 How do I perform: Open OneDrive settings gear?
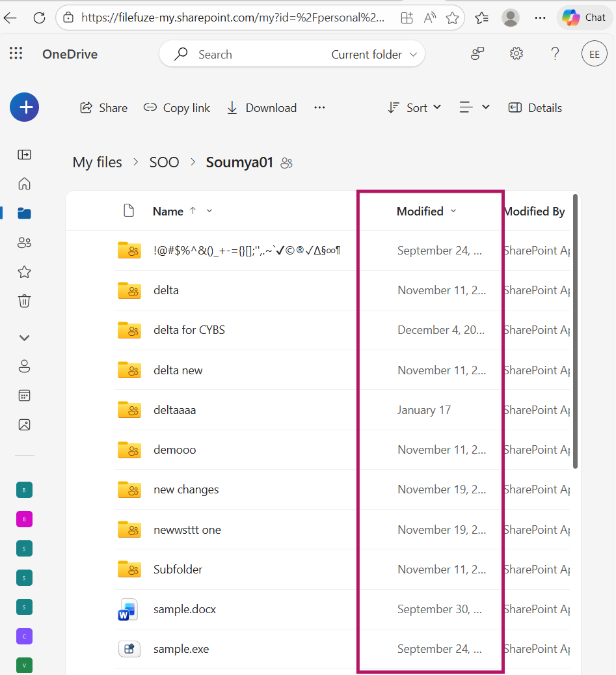pyautogui.click(x=516, y=53)
